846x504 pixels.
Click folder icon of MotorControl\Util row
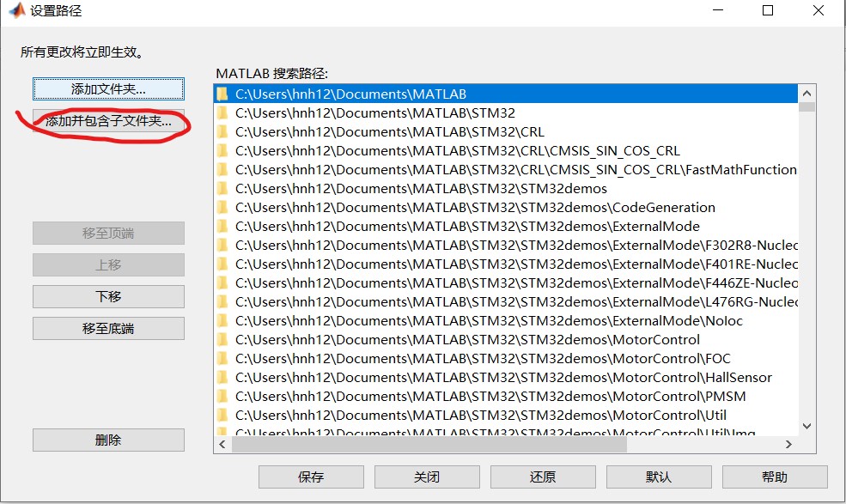point(222,415)
